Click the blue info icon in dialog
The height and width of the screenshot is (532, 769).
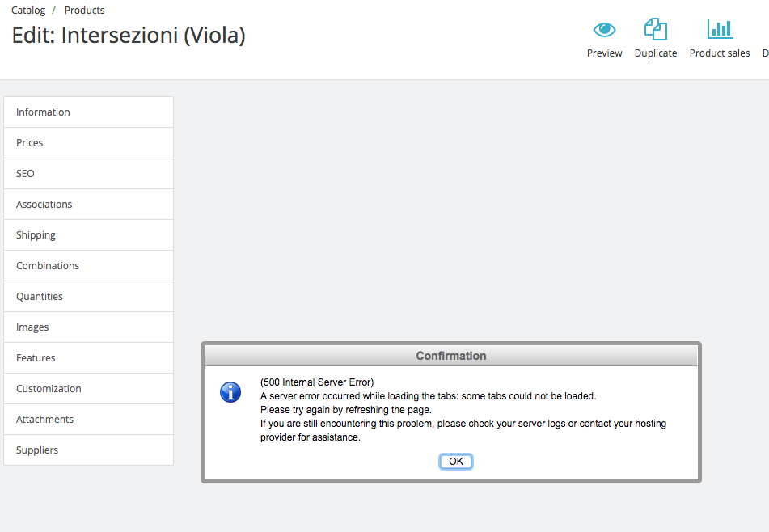click(x=230, y=393)
